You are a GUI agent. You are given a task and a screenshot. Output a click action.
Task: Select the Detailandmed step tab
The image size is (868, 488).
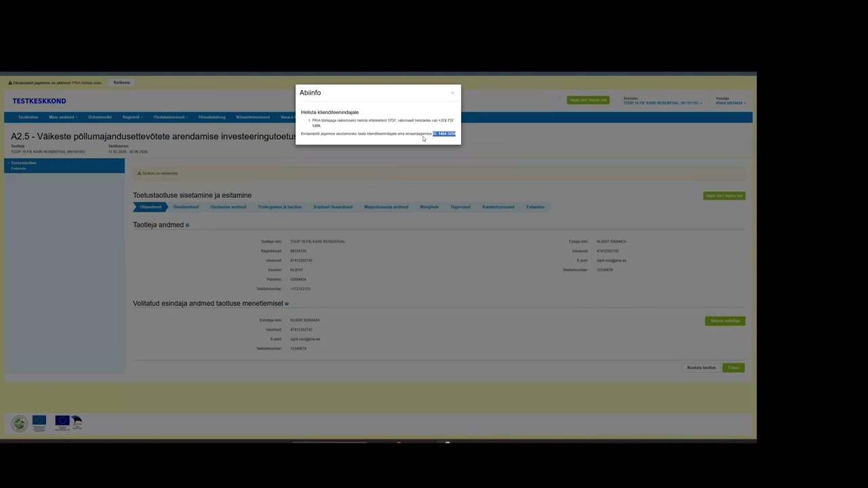[x=186, y=207]
